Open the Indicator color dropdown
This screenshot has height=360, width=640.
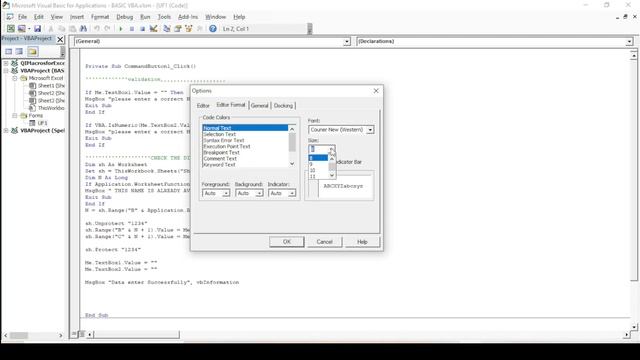pos(292,193)
